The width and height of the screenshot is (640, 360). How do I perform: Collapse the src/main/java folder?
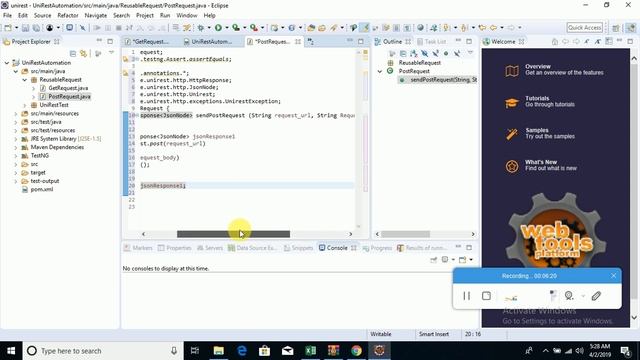16,71
